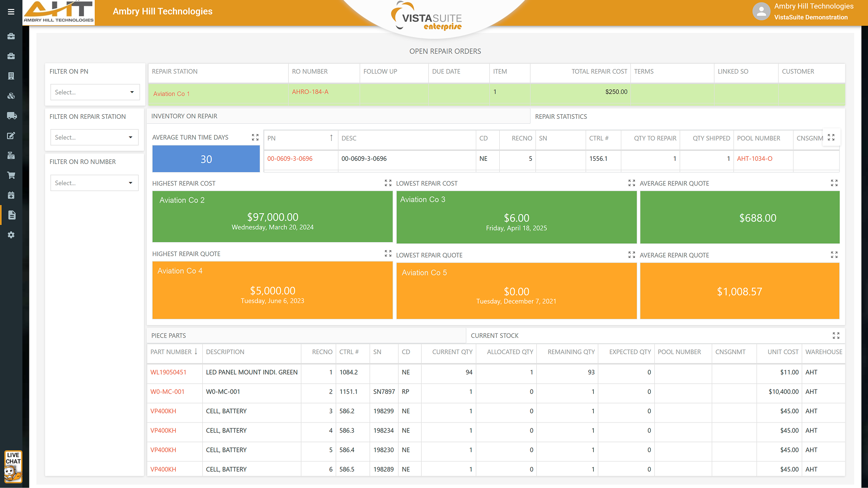The image size is (868, 488).
Task: Open part number WL19050451 link
Action: [x=168, y=372]
